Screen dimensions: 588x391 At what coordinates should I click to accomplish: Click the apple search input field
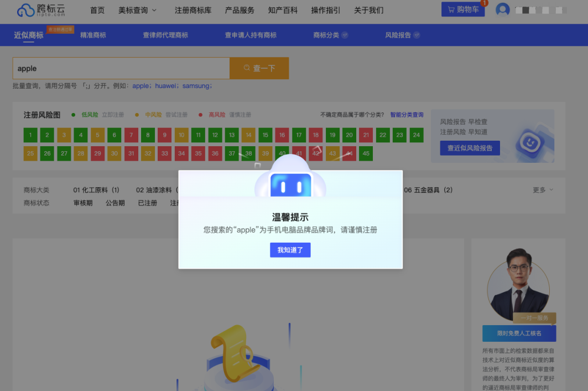(x=121, y=68)
